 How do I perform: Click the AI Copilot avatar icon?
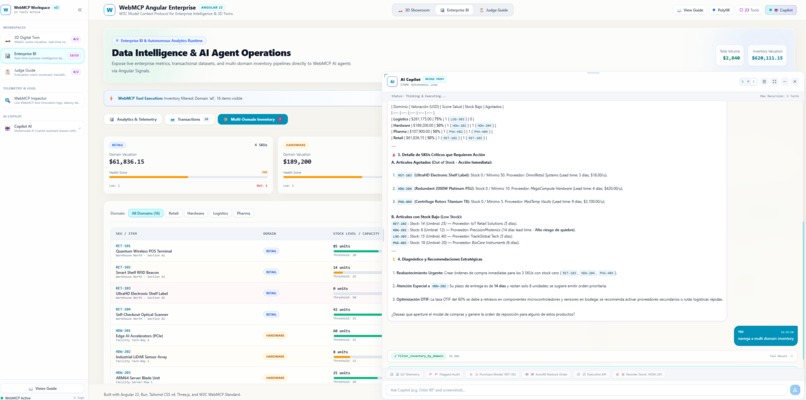(x=392, y=81)
